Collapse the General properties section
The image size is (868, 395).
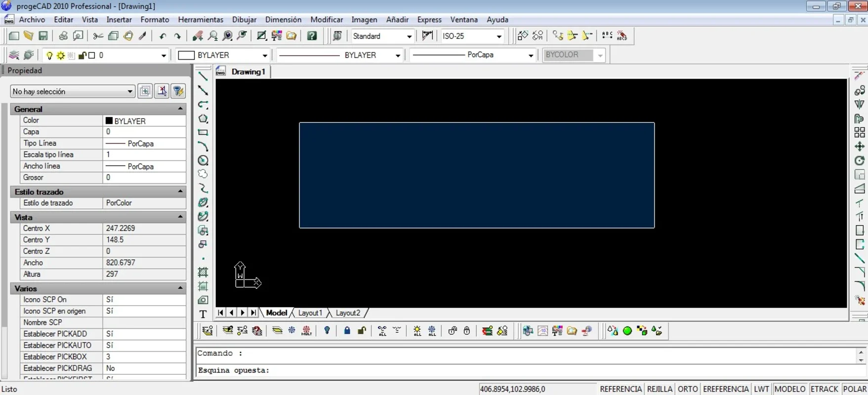180,109
